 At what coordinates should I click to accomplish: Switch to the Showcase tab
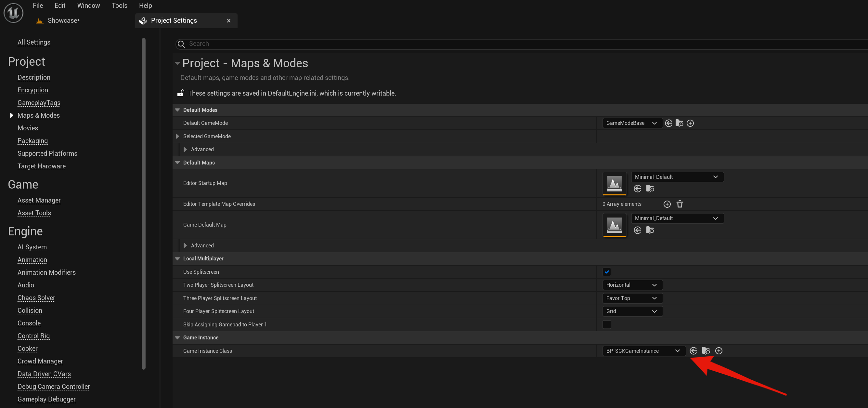tap(63, 20)
